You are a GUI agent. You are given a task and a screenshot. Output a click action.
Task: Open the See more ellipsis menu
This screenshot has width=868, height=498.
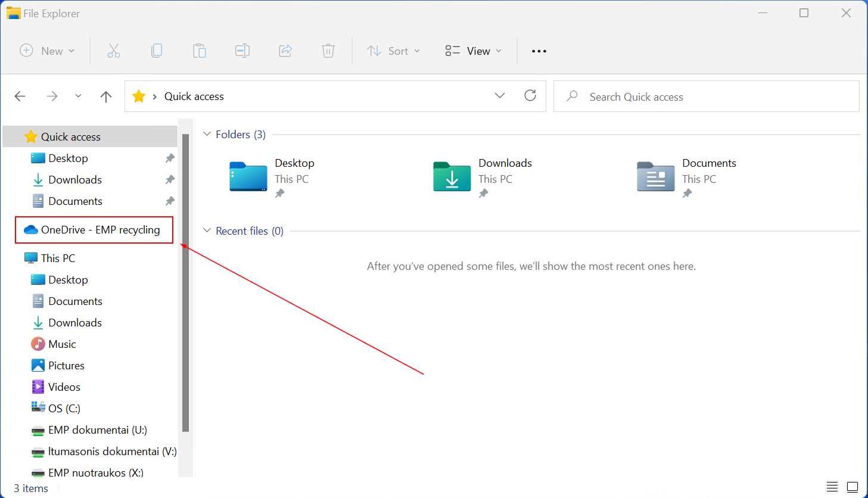pos(539,51)
